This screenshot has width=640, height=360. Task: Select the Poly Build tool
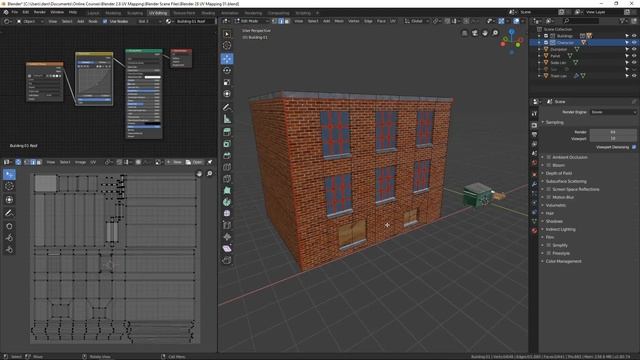tap(227, 191)
